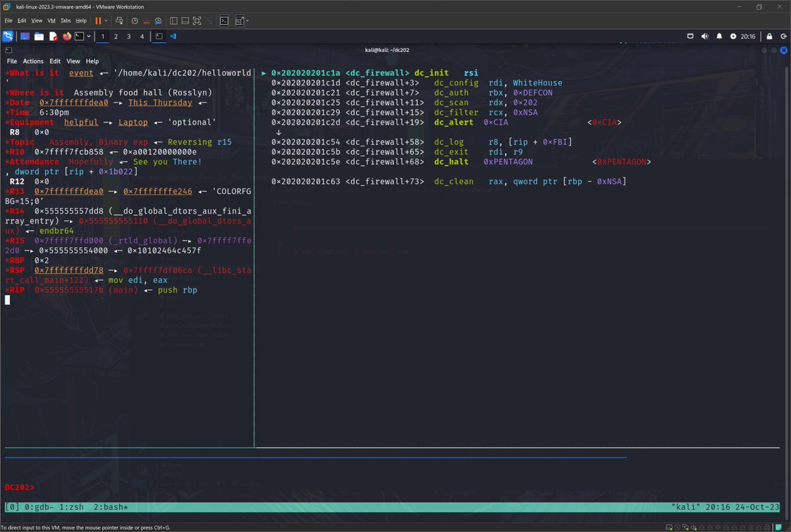Click the terminal window icon in title bar
This screenshot has height=532, width=791.
8,50
